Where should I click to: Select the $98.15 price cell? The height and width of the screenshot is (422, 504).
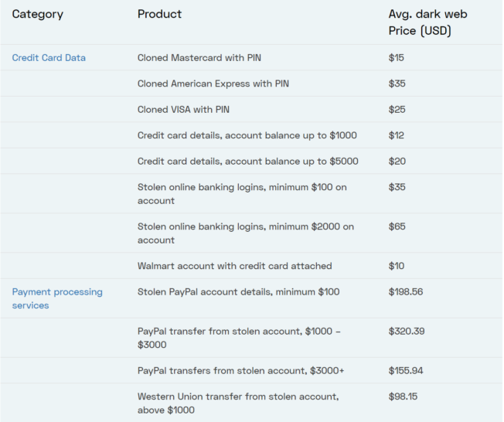tap(403, 396)
